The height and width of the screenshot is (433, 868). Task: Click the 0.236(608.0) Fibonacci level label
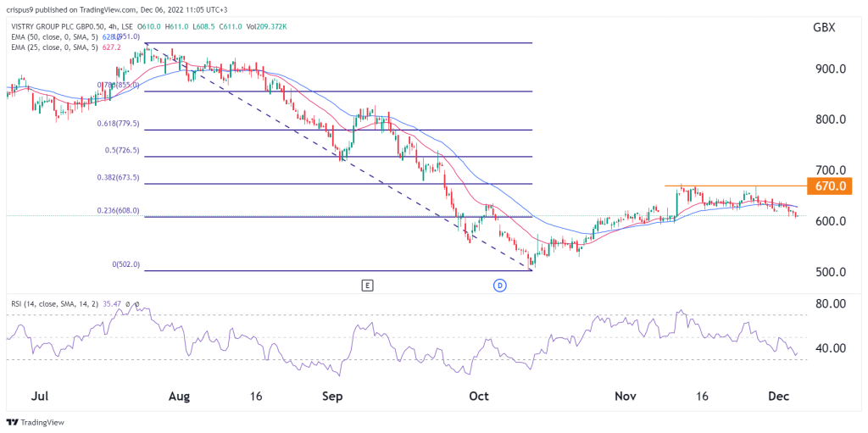[x=117, y=211]
